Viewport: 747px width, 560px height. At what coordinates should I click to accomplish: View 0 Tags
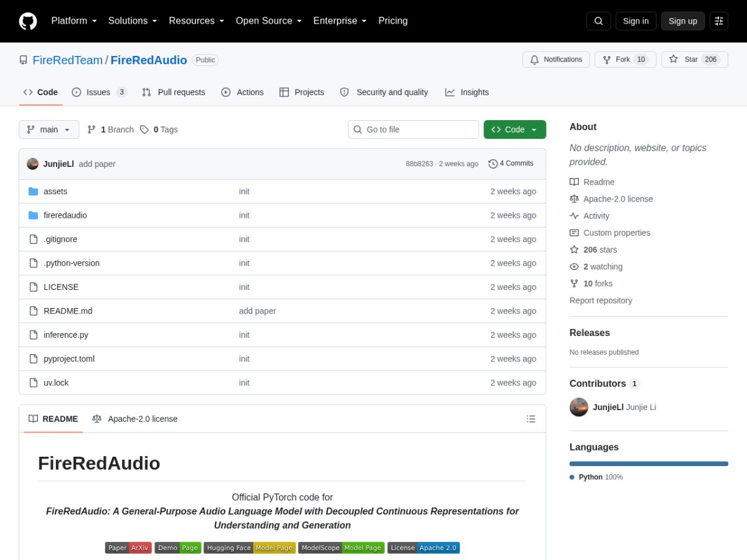point(159,129)
